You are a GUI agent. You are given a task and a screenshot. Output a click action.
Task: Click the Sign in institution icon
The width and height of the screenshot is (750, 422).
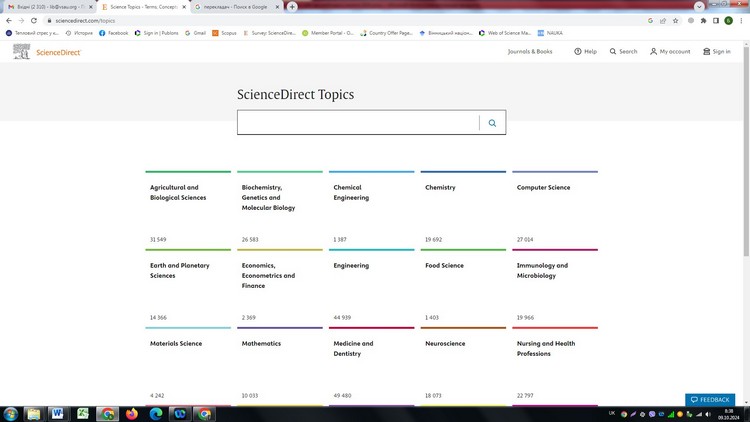click(x=706, y=51)
